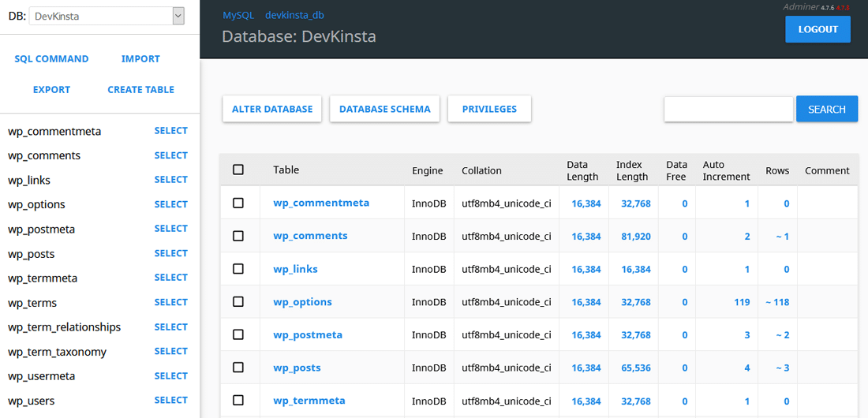Viewport: 868px width, 418px height.
Task: Open the devkinsta_db breadcrumb link
Action: pos(294,15)
